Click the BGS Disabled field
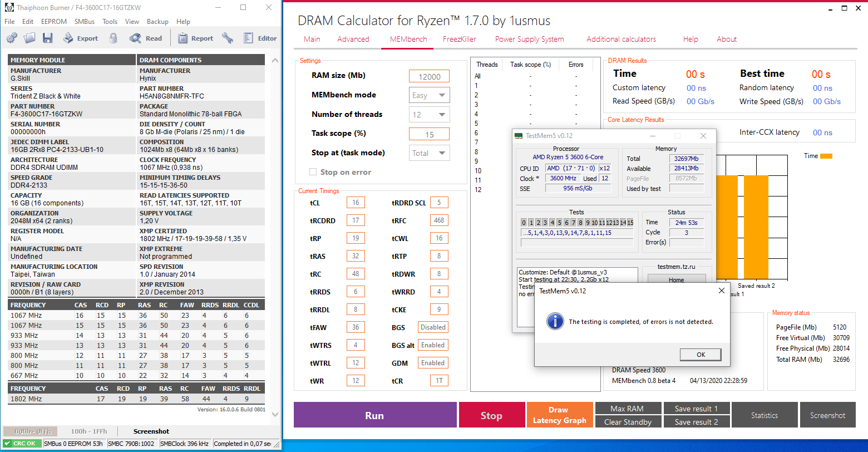This screenshot has width=868, height=452. (433, 327)
